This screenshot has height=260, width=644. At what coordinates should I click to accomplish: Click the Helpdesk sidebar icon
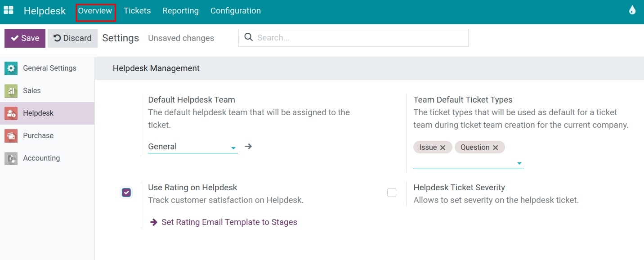[x=11, y=113]
